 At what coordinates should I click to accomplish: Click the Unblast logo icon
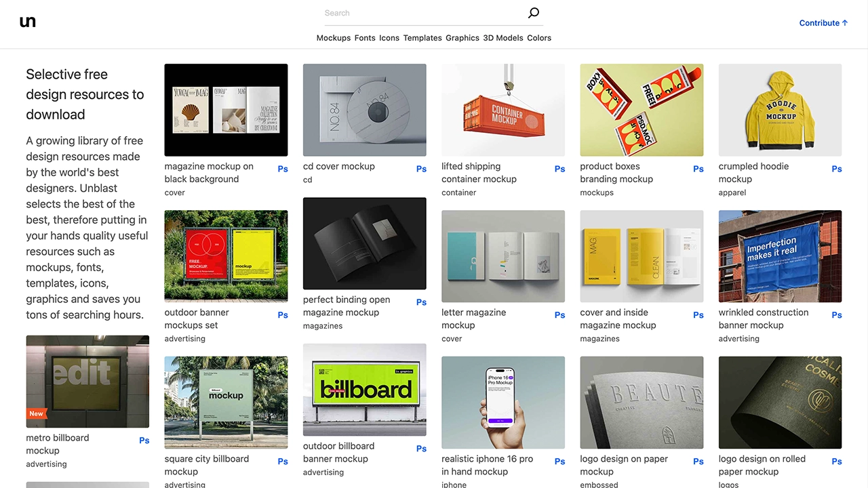point(28,22)
